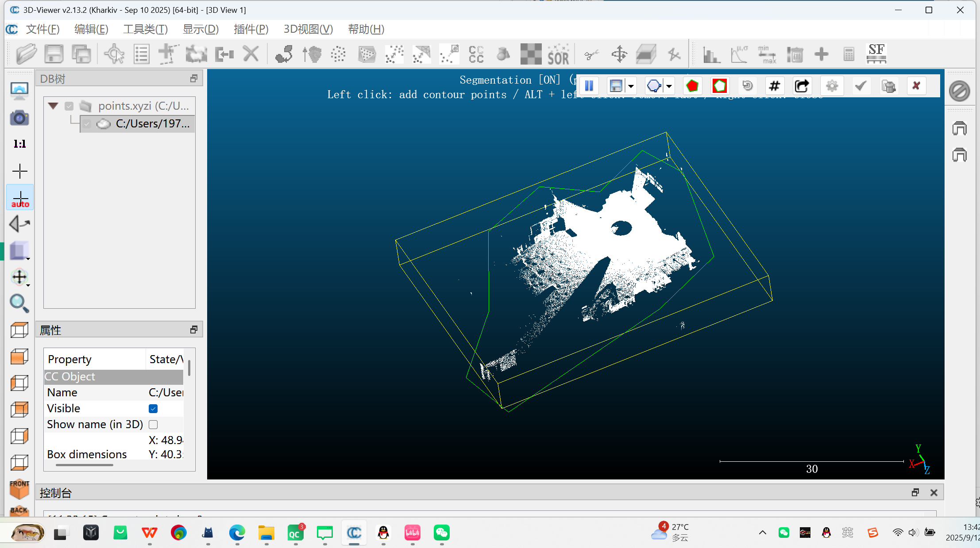Click the volume icon in system tray

tap(913, 533)
